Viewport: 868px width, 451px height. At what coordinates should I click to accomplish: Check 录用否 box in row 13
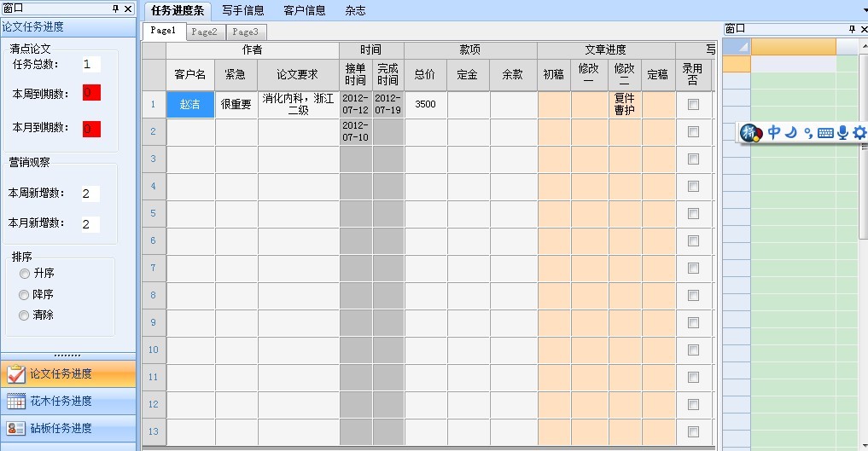click(x=693, y=431)
